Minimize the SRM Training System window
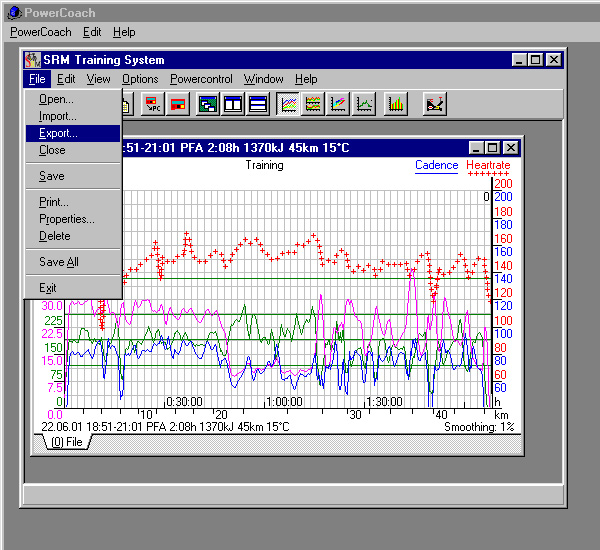 pyautogui.click(x=519, y=60)
